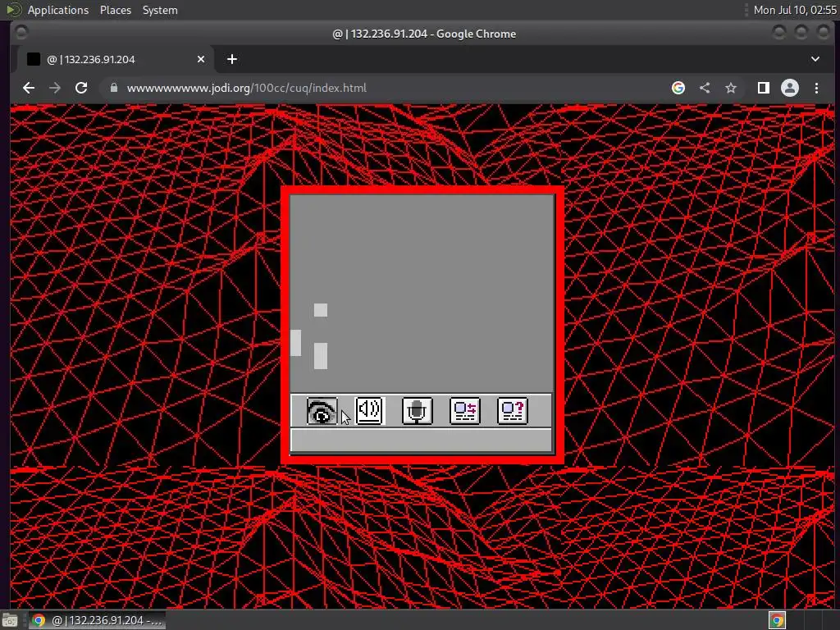Click the show desktop icon in taskbar
The height and width of the screenshot is (630, 840).
pyautogui.click(x=10, y=620)
